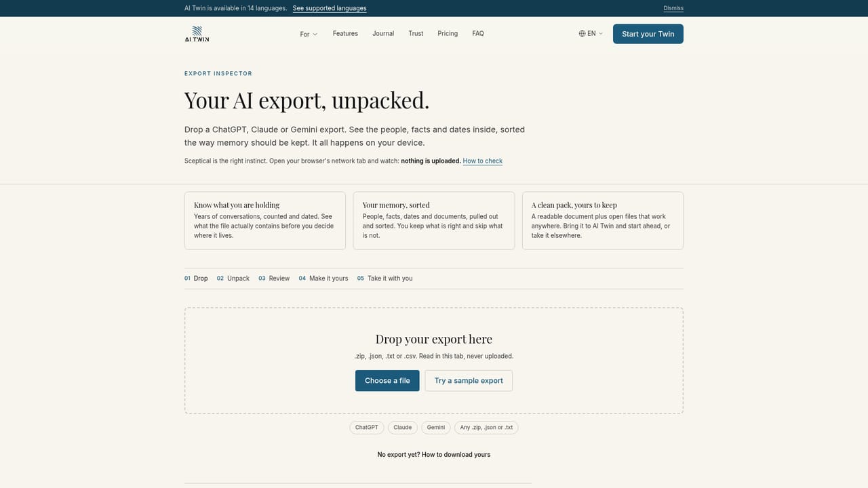Dismiss the languages announcement banner
Viewport: 868px width, 488px height.
pos(673,8)
